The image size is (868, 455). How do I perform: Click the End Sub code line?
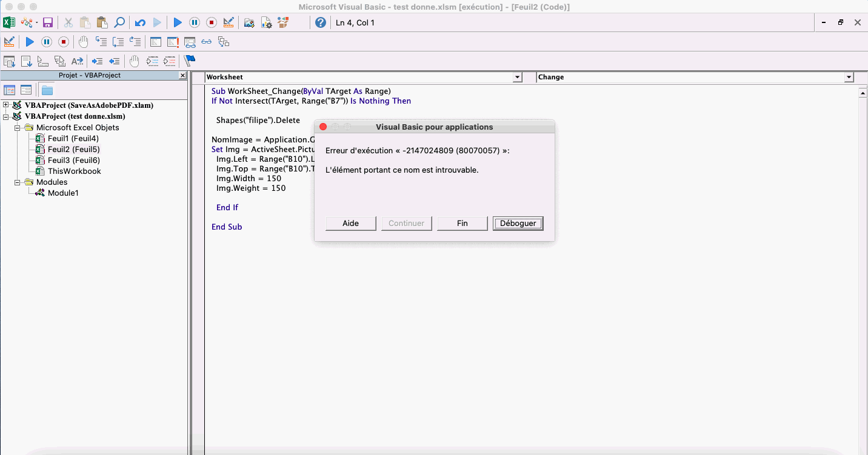pyautogui.click(x=227, y=227)
